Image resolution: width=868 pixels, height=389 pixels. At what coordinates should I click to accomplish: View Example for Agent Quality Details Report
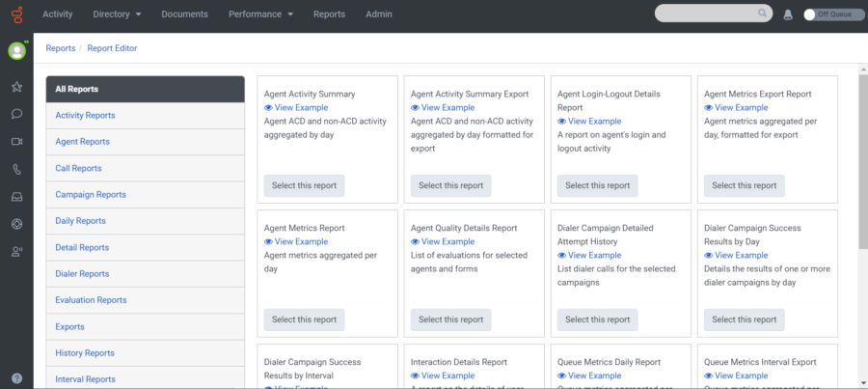[x=443, y=241]
